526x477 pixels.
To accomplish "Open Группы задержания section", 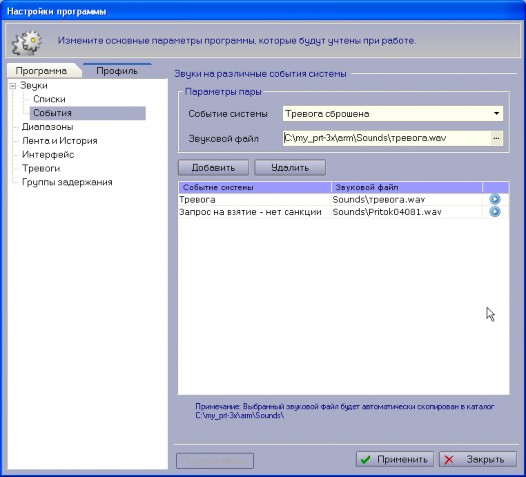I will pyautogui.click(x=67, y=182).
